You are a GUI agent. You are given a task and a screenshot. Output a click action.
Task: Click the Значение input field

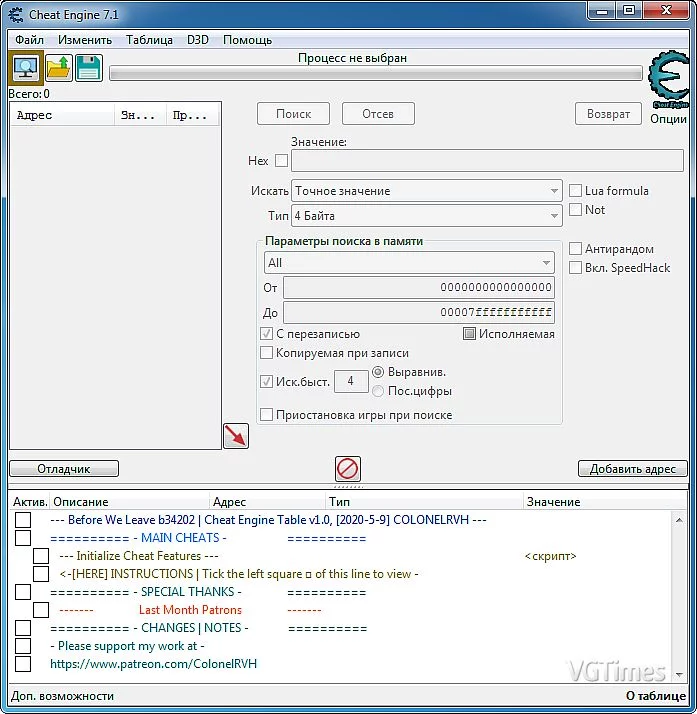487,161
